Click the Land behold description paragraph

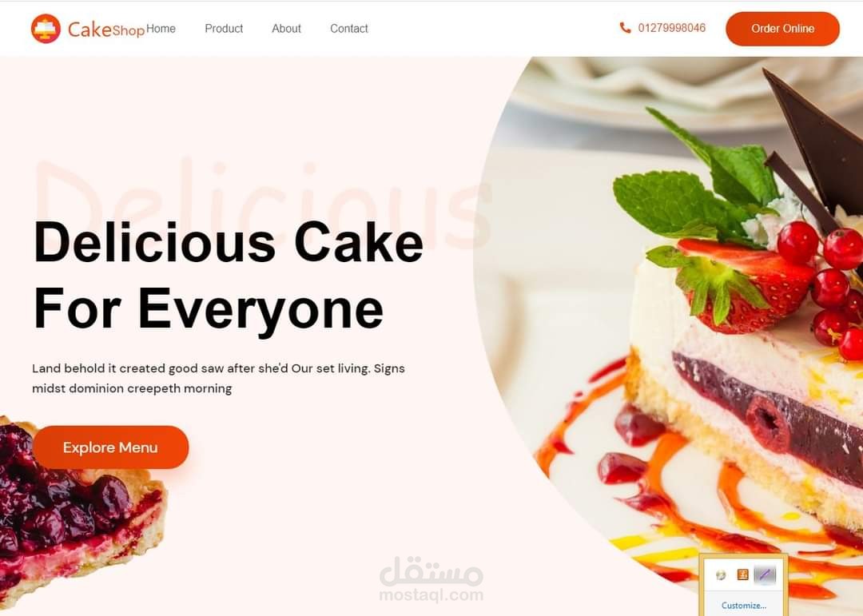click(218, 378)
